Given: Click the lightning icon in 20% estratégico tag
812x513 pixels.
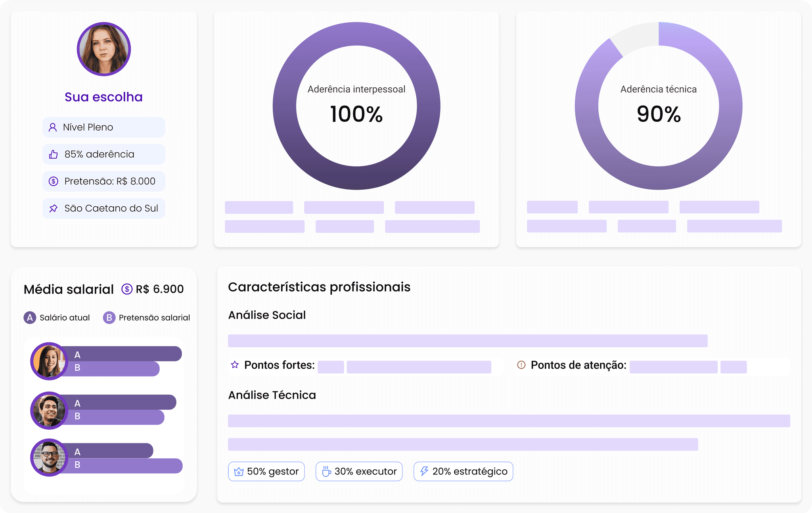Looking at the screenshot, I should click(424, 471).
